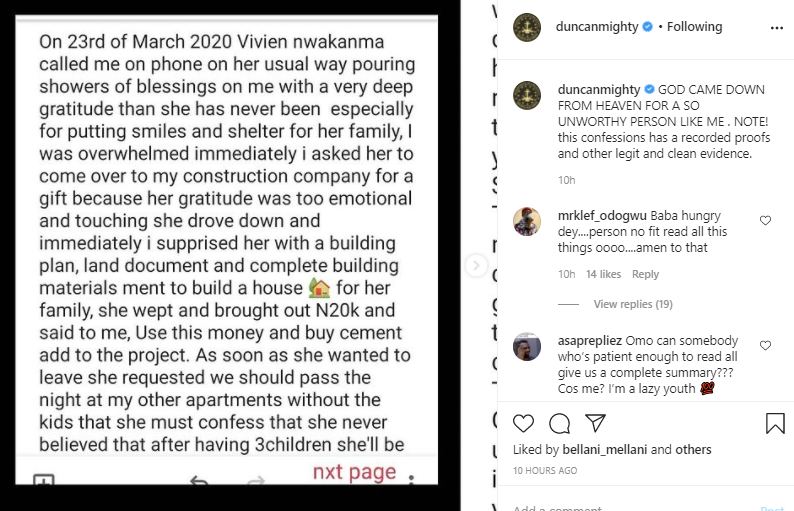Save post with bookmark icon
Screen dimensions: 794x511
coord(775,423)
